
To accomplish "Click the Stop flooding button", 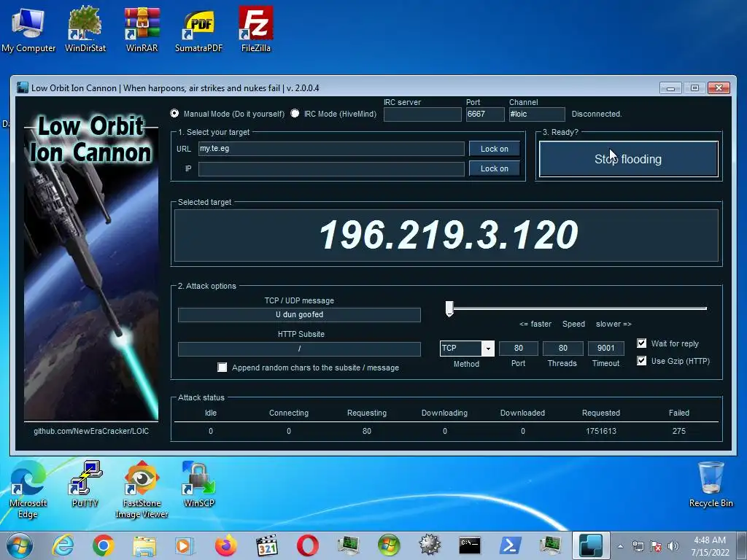I will coord(628,159).
